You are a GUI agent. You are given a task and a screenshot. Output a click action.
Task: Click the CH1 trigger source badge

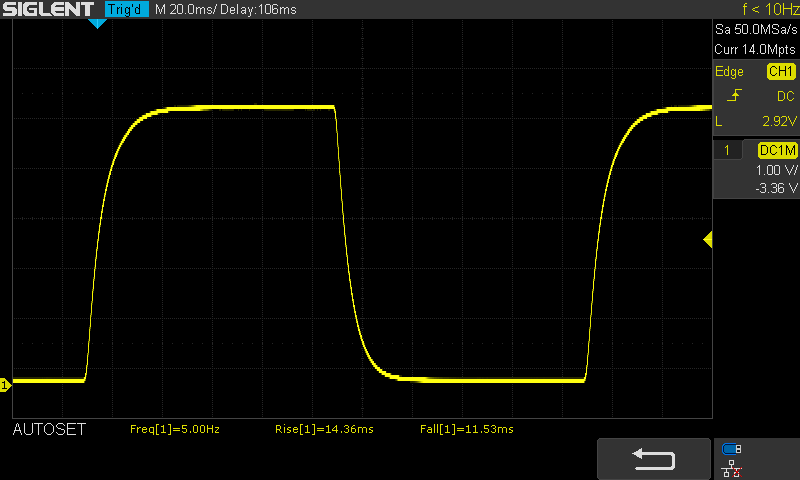point(781,71)
